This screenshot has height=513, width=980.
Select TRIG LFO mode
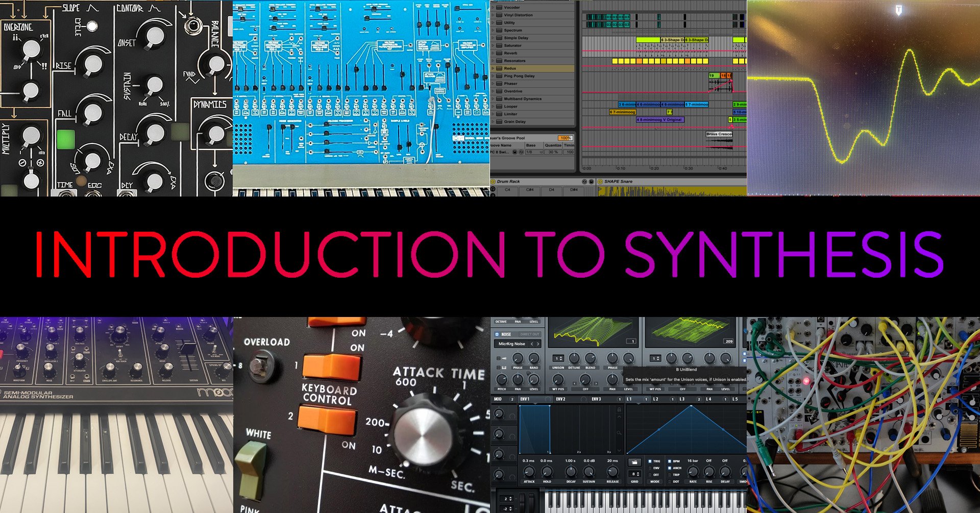coord(650,461)
